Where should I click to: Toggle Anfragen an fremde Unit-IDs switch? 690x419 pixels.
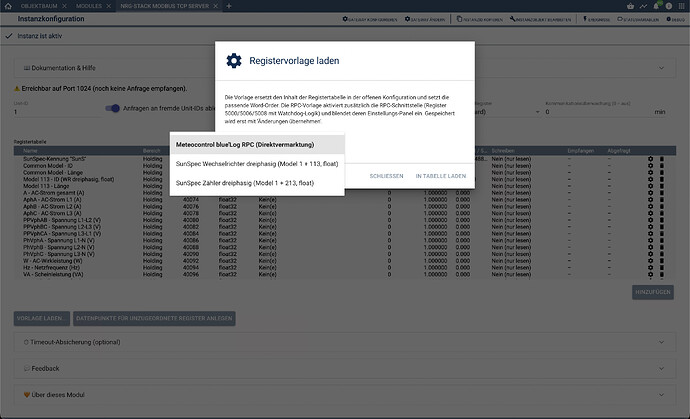[x=113, y=108]
